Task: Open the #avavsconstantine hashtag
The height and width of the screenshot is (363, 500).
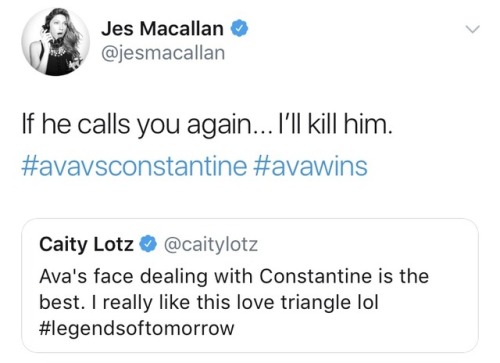Action: (134, 166)
